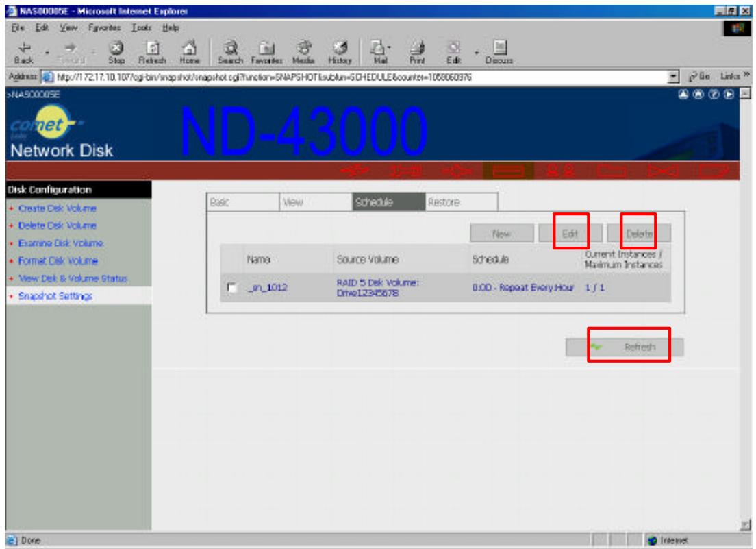The height and width of the screenshot is (549, 756).
Task: Expand the address bar dropdown arrow
Action: click(674, 76)
